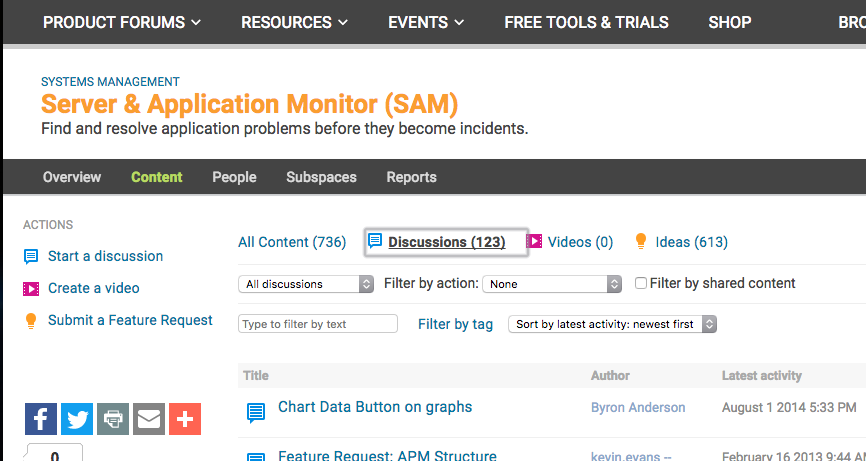This screenshot has height=461, width=866.
Task: Expand the Resources menu
Action: tap(295, 22)
